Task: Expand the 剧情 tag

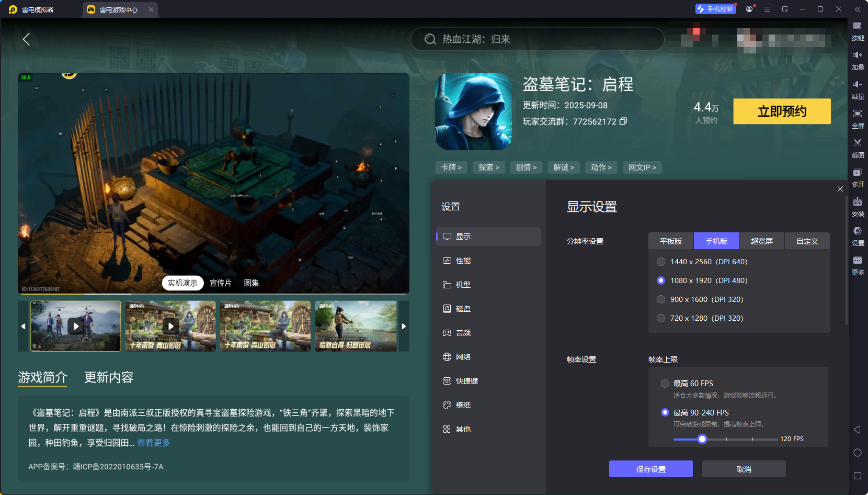Action: 527,167
